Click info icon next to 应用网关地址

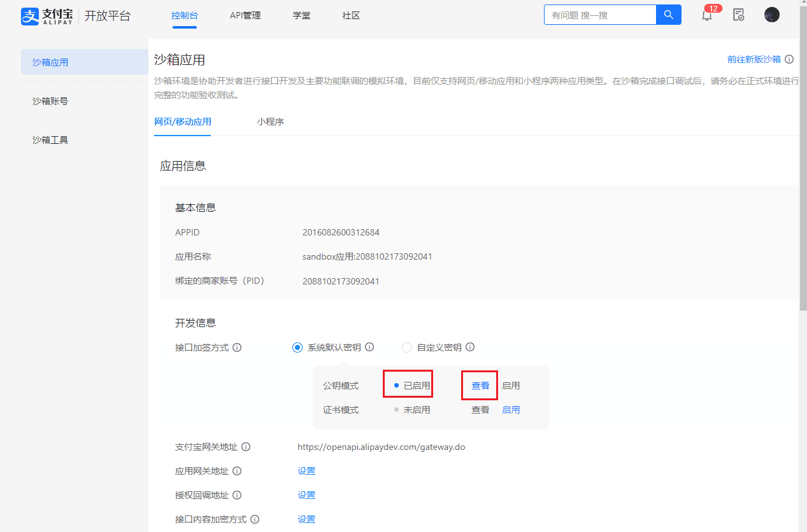click(237, 471)
